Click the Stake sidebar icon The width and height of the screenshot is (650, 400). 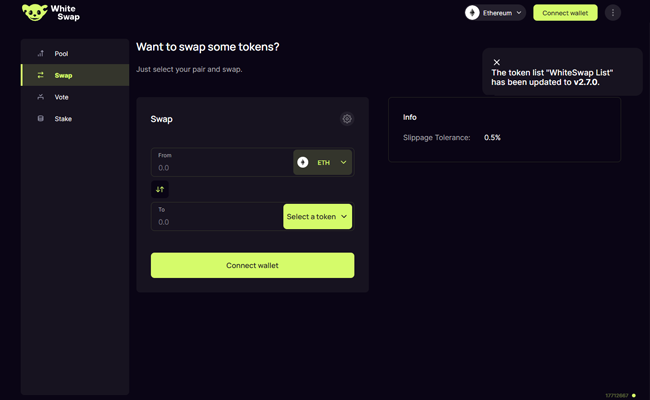(41, 119)
